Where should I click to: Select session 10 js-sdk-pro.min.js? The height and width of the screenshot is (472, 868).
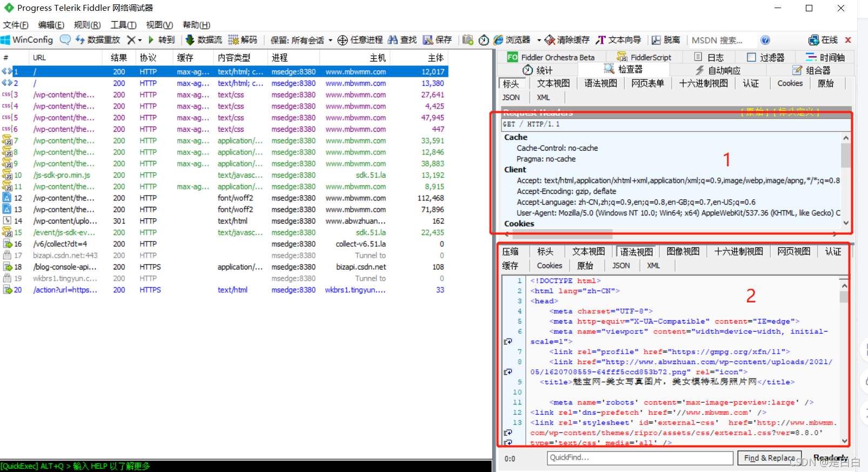(224, 176)
